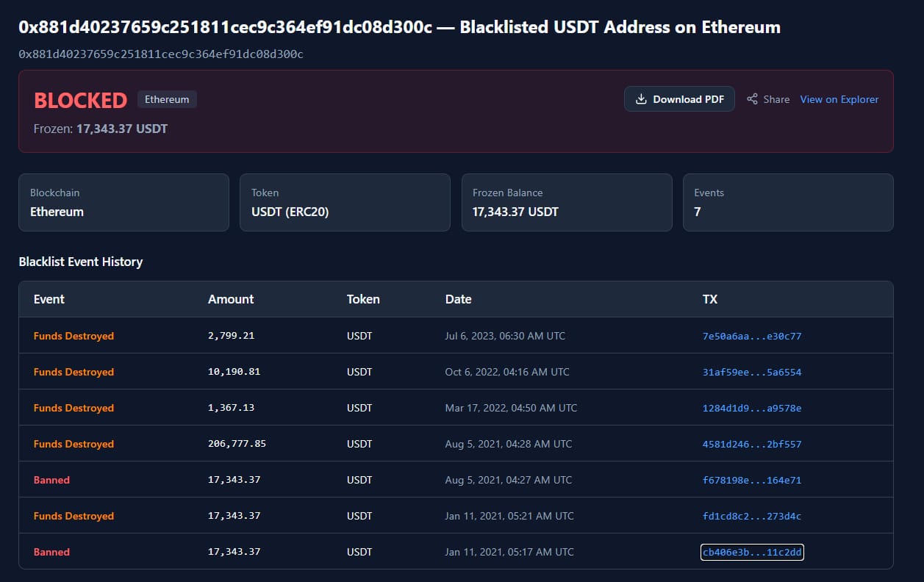924x582 pixels.
Task: Click 17,343.37 amount in the 05:21 AM row
Action: pos(234,516)
